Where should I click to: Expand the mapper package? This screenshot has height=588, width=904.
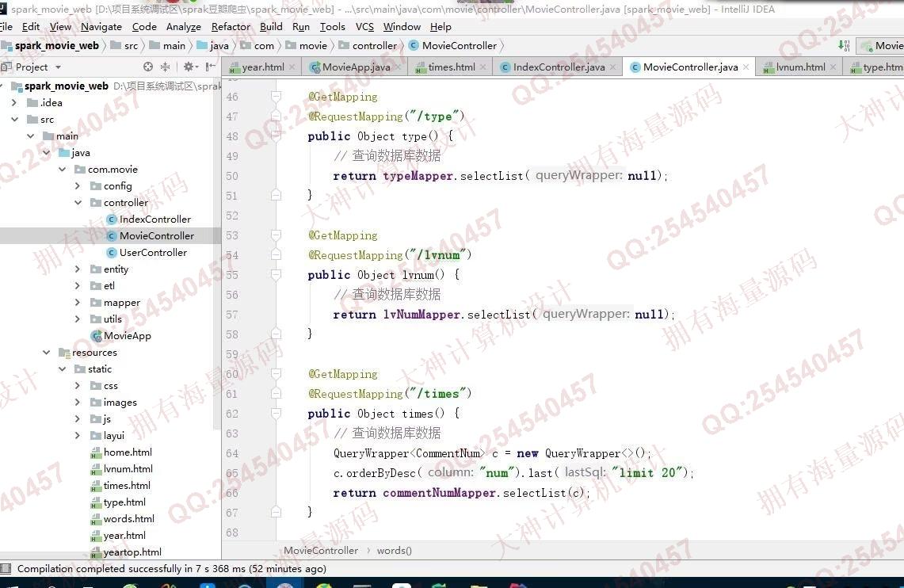tap(78, 303)
